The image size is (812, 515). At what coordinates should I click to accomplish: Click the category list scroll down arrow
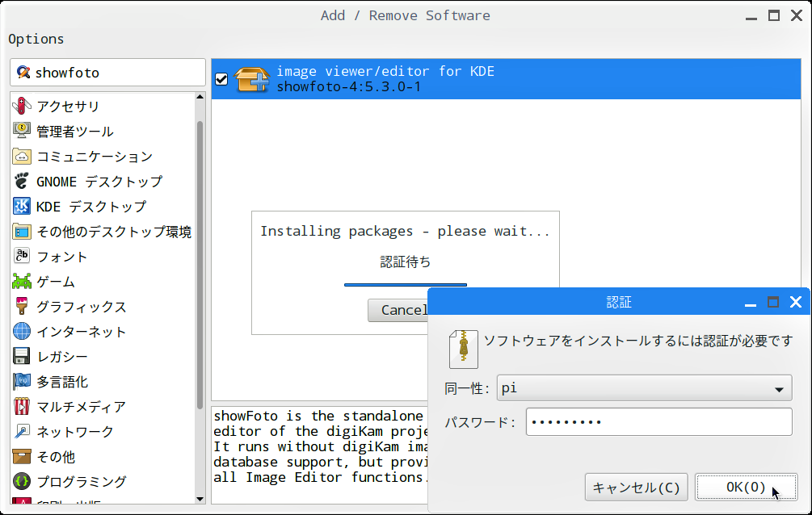(x=200, y=499)
